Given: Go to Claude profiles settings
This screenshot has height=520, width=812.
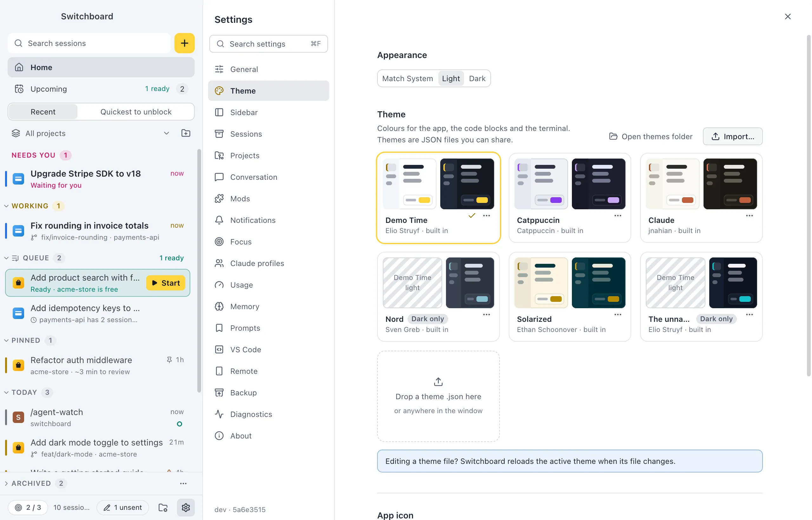Looking at the screenshot, I should click(269, 263).
